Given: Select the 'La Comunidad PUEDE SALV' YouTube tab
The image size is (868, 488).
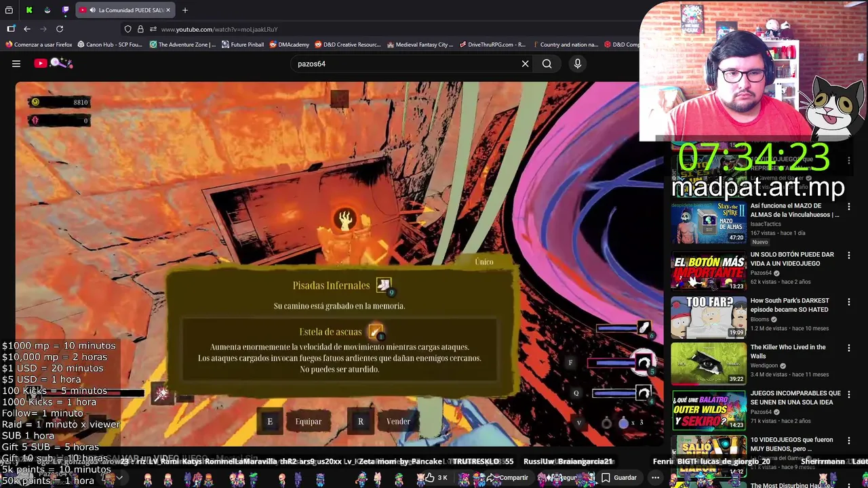Looking at the screenshot, I should pyautogui.click(x=125, y=10).
